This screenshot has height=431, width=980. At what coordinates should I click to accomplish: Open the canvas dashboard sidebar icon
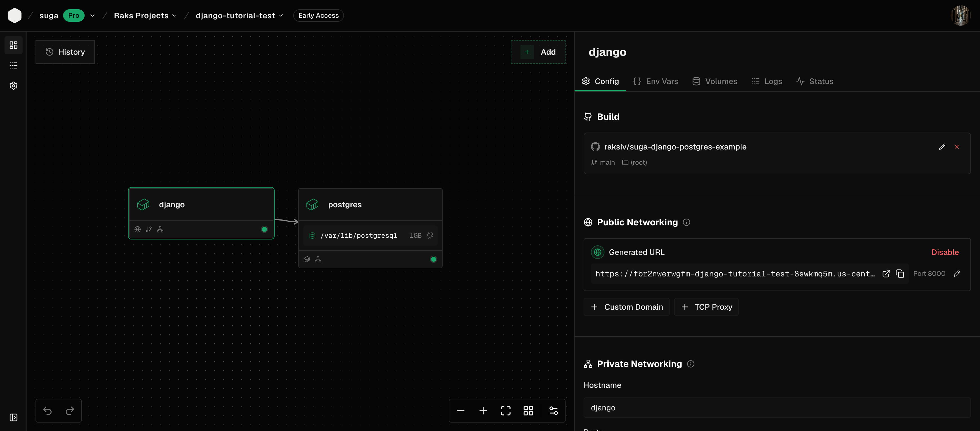(13, 45)
